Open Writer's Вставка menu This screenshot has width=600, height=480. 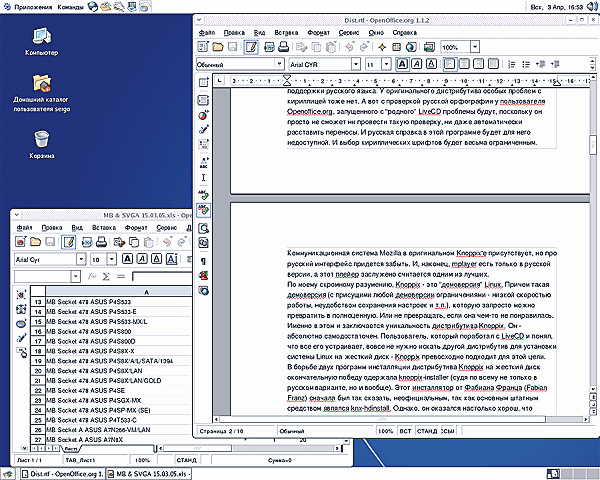(x=286, y=33)
